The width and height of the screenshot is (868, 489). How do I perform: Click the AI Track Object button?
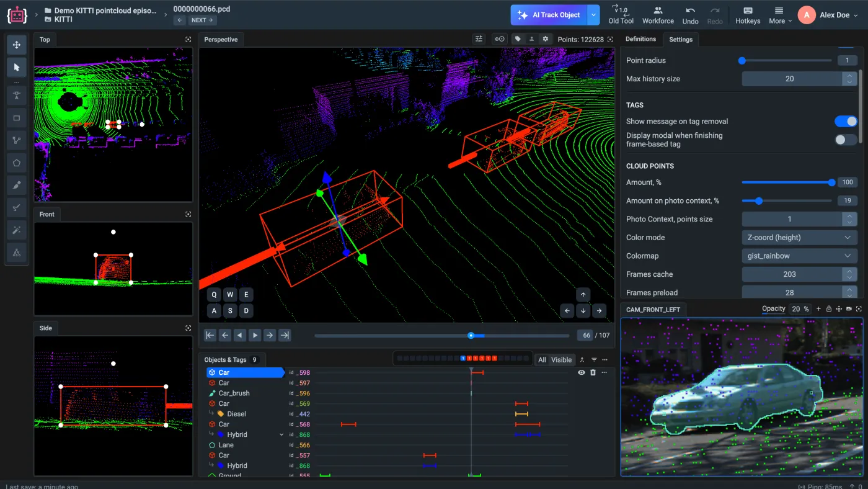click(549, 15)
